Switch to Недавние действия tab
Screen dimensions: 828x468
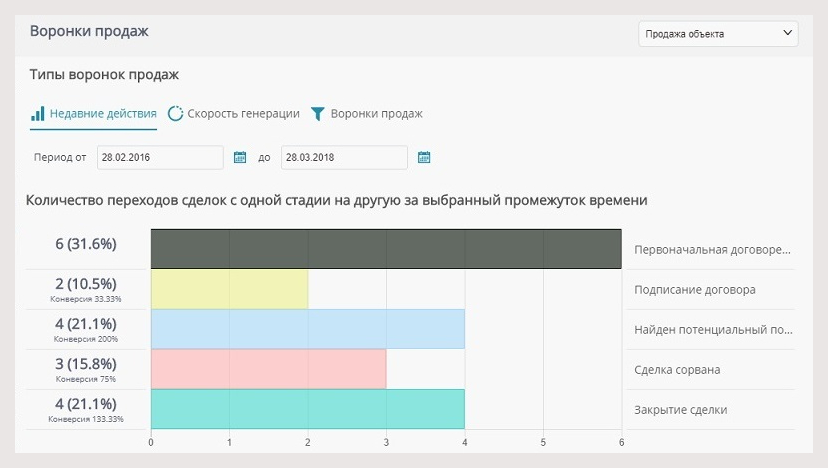pos(103,114)
